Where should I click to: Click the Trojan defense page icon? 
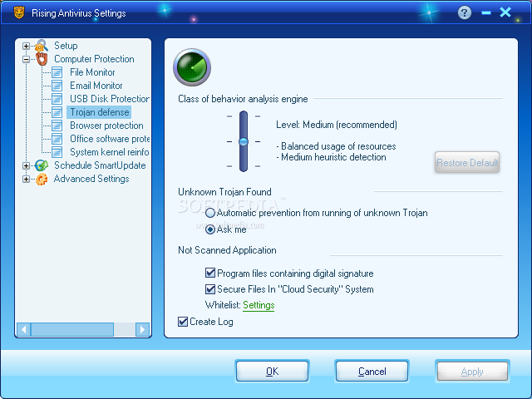pyautogui.click(x=57, y=112)
